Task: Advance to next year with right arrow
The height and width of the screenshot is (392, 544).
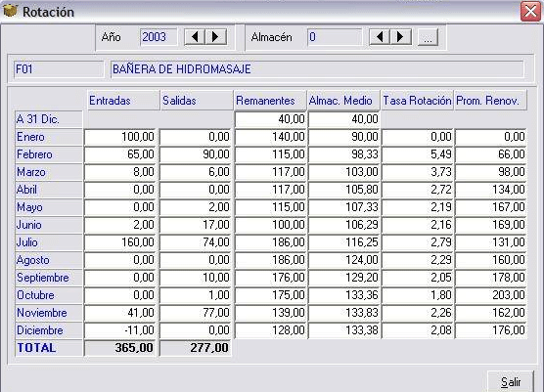Action: 216,37
